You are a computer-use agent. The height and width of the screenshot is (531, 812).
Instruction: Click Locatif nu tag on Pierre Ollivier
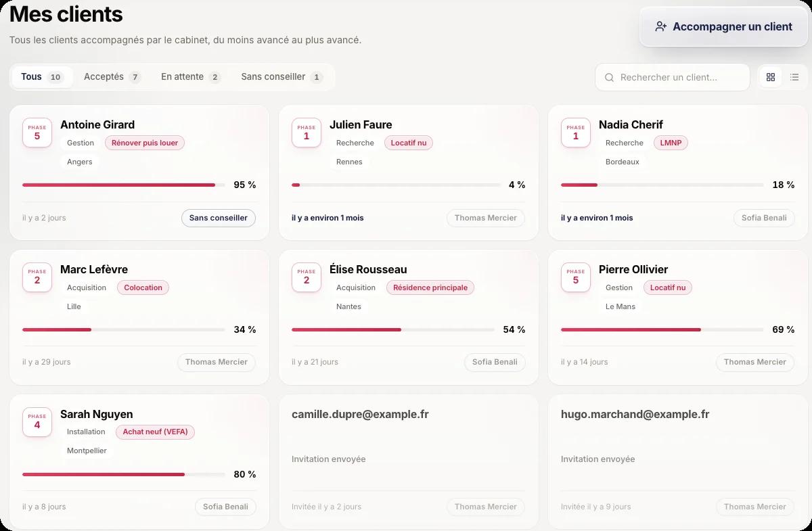click(x=668, y=287)
